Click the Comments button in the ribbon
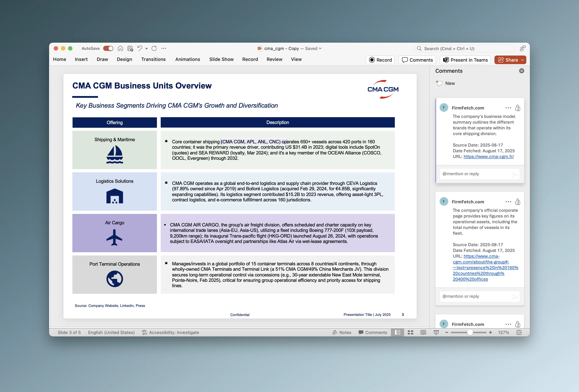Screen dimensions: 579x392 tap(417, 60)
